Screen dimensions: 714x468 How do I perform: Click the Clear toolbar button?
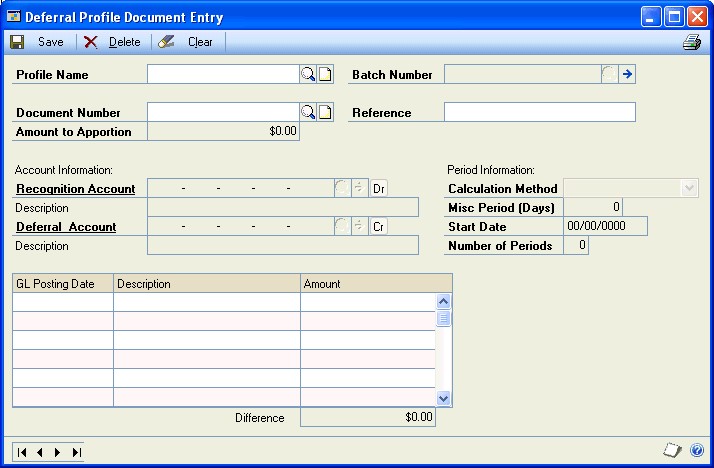coord(185,42)
